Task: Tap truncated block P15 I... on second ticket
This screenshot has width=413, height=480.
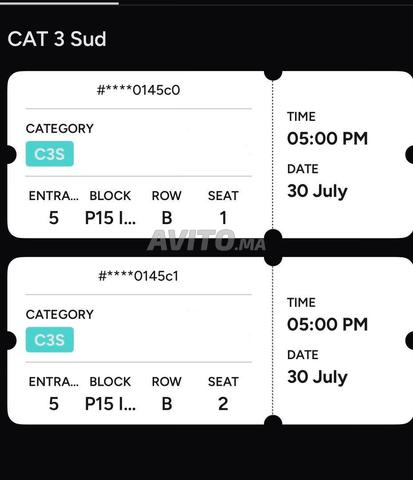Action: pyautogui.click(x=110, y=404)
